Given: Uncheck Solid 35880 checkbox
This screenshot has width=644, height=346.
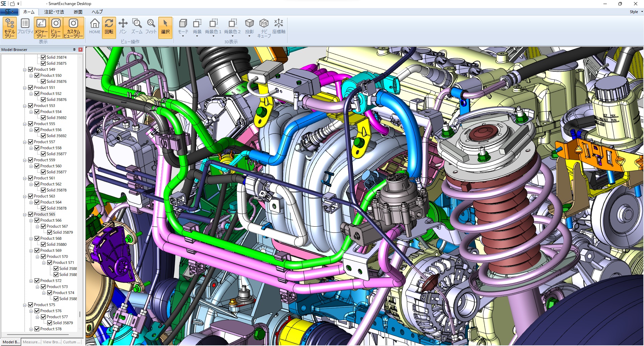Looking at the screenshot, I should click(x=43, y=244).
